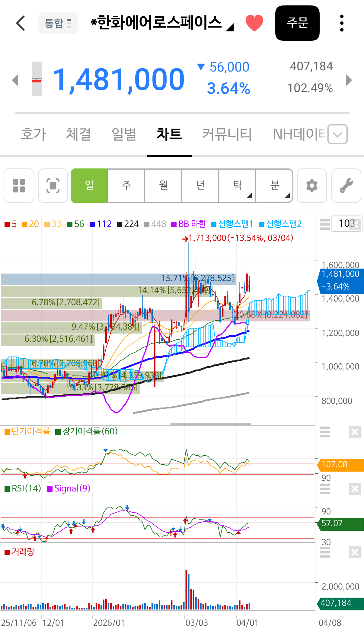Tap the back arrow icon
The height and width of the screenshot is (643, 364).
pos(21,23)
